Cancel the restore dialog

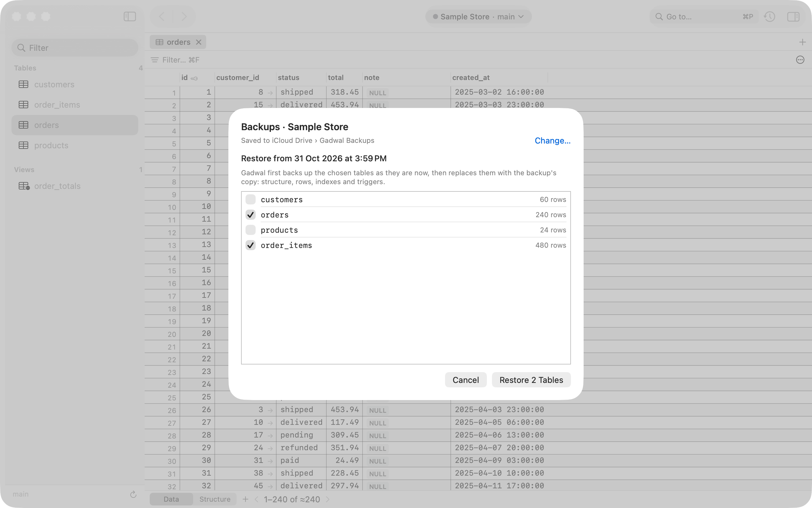point(465,380)
